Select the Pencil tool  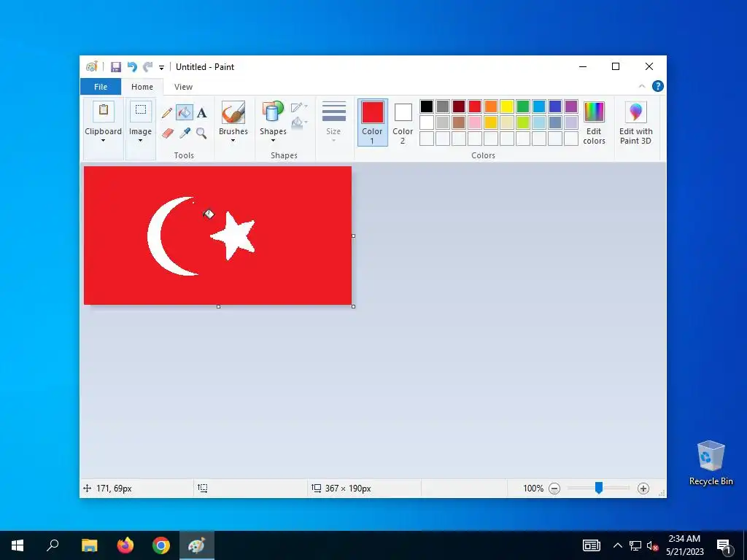[x=167, y=113]
